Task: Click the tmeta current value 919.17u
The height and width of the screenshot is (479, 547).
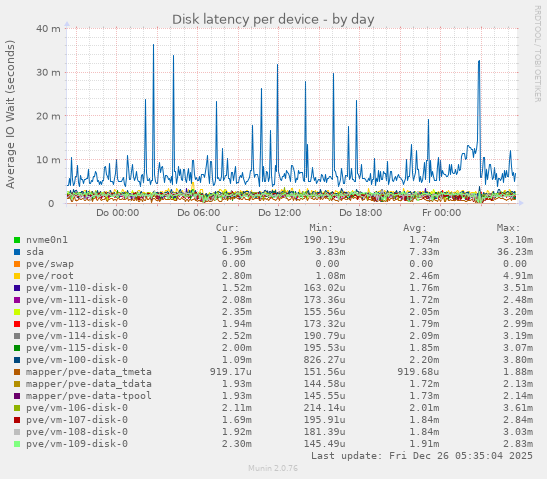Action: tap(231, 372)
